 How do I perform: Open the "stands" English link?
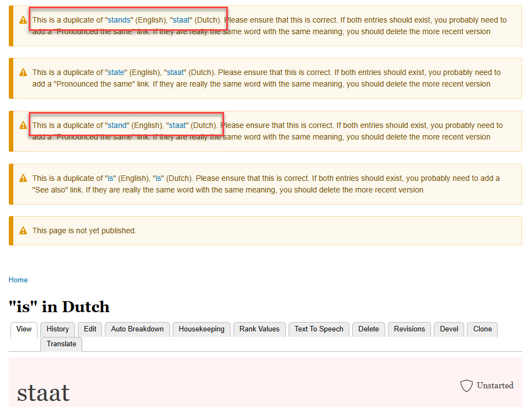coord(119,20)
